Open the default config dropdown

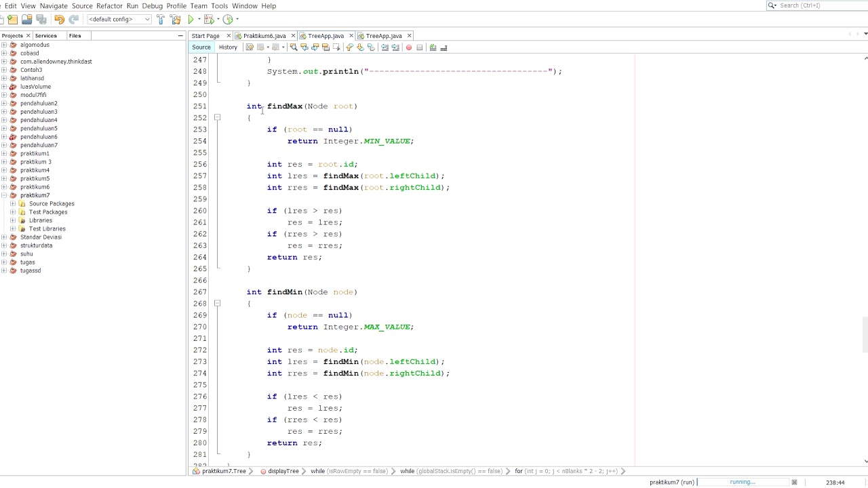point(119,19)
